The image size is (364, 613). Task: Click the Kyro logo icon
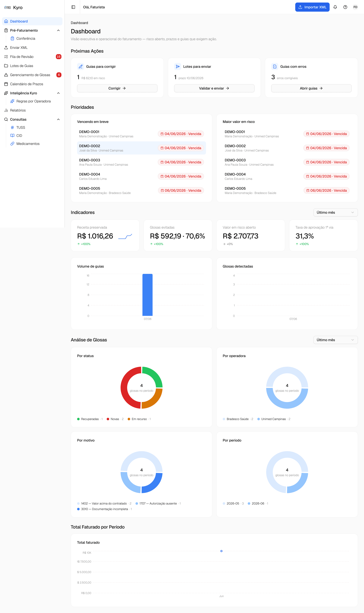(8, 7)
